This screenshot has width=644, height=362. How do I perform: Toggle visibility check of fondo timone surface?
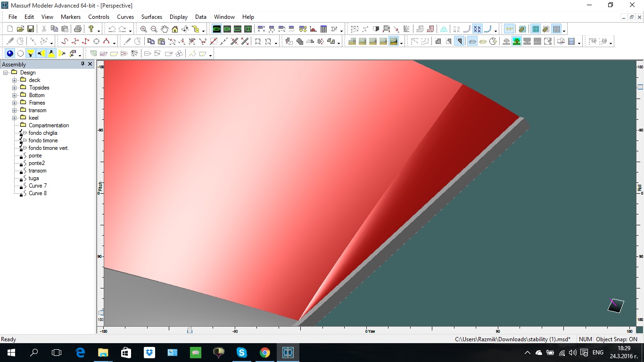tap(21, 140)
